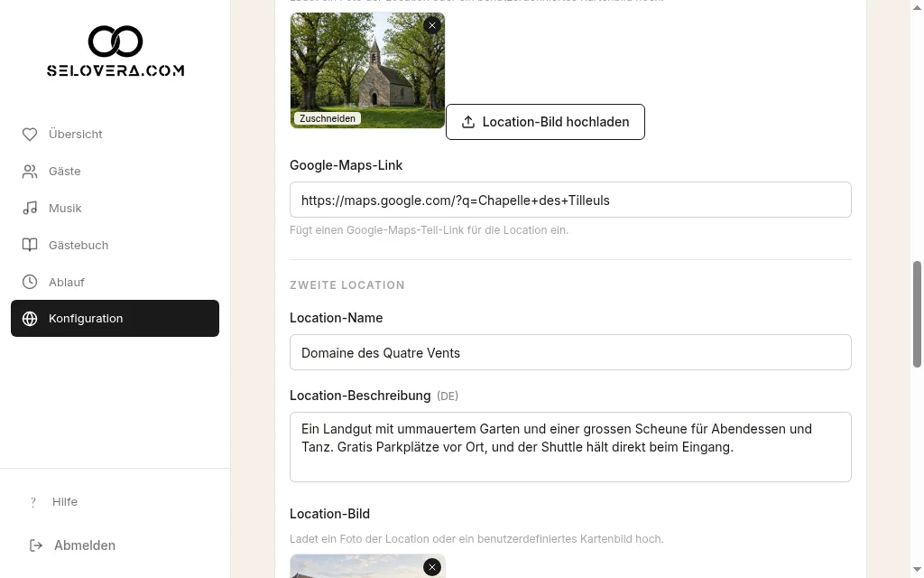Screen dimensions: 924x578
Task: Remove the second location's image
Action: [x=432, y=567]
